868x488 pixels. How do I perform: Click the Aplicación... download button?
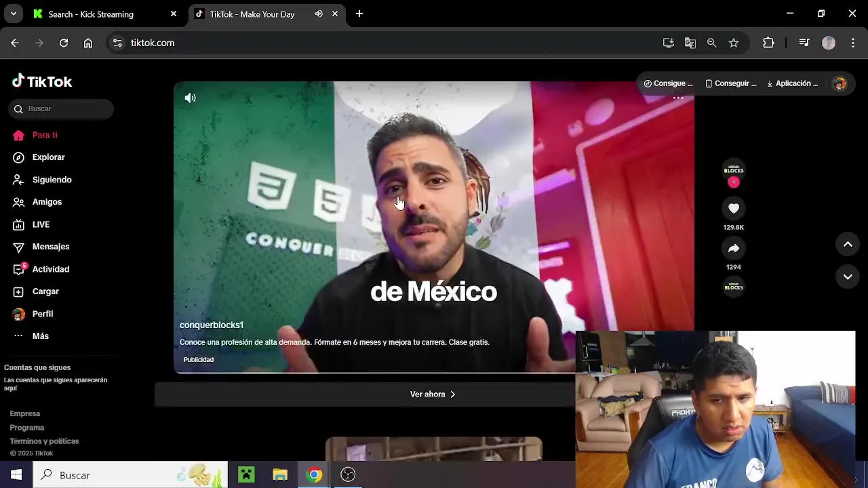(793, 83)
